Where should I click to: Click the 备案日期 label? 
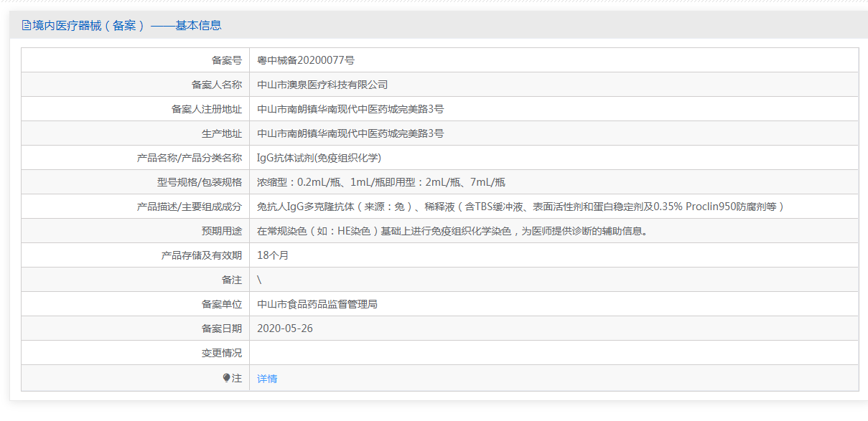point(222,328)
